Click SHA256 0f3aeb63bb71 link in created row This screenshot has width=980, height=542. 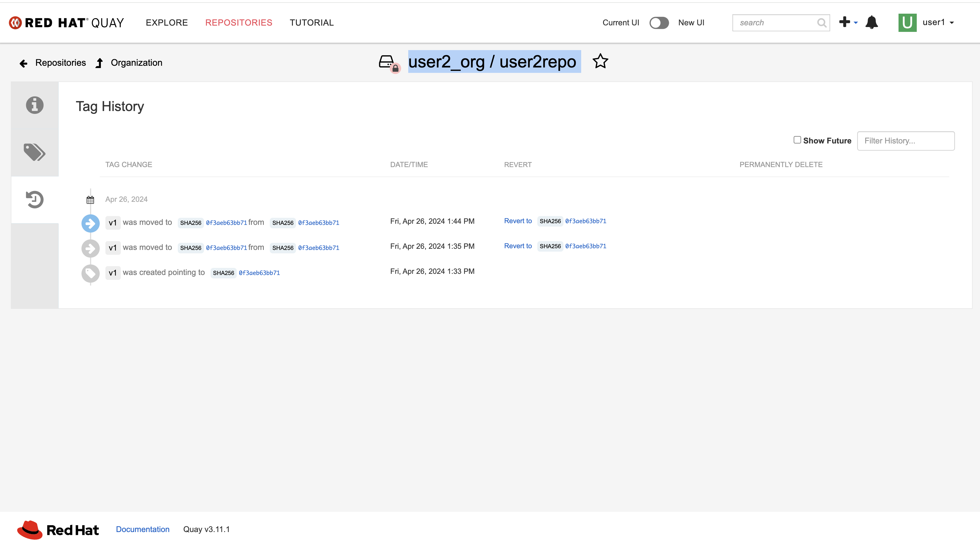[259, 272]
